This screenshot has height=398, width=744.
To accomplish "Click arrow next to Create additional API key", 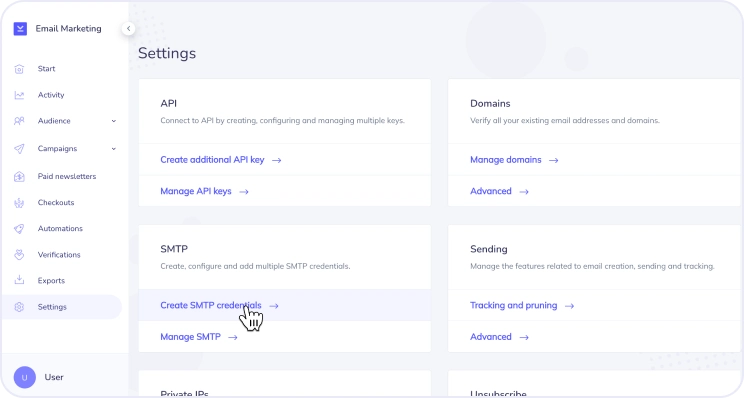I will [277, 160].
